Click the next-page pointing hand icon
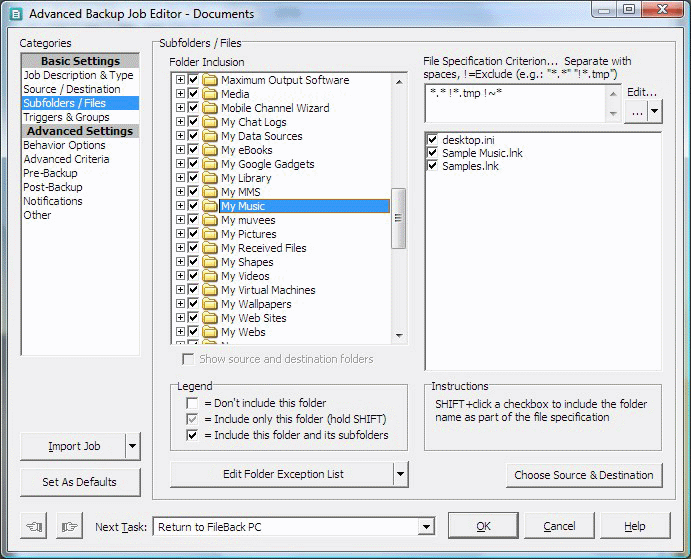691x559 pixels. [69, 526]
